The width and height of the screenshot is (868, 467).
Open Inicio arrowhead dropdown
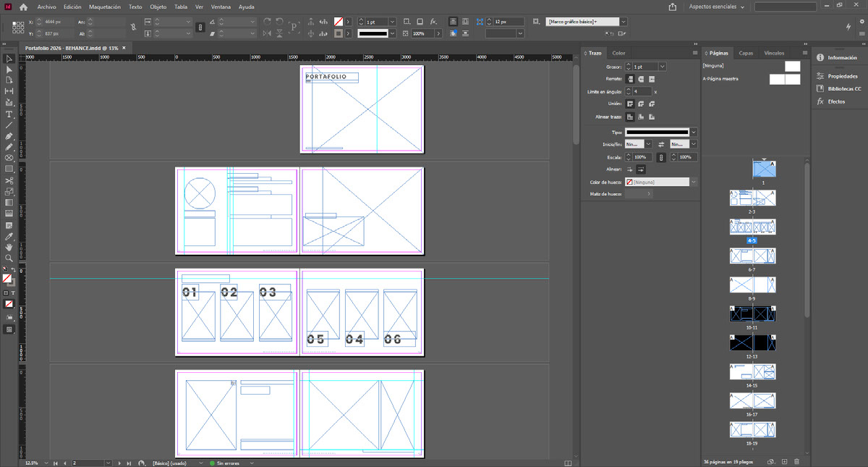649,144
